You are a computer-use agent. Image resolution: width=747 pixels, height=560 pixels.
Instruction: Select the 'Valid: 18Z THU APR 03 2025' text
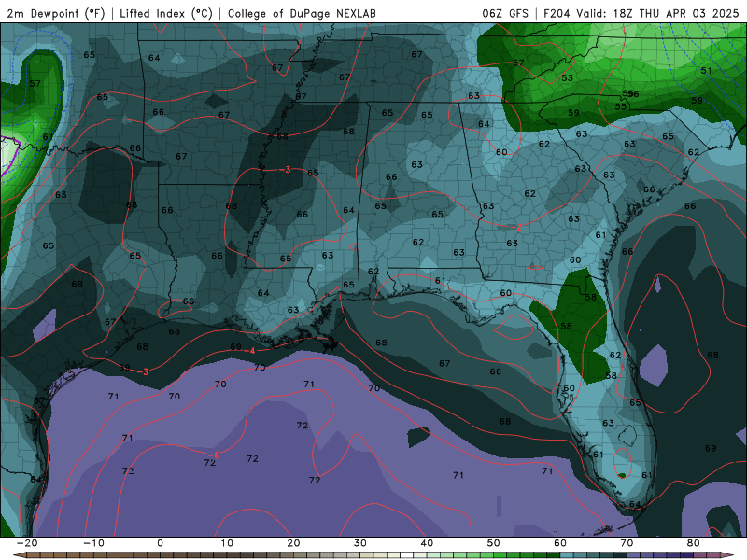(x=657, y=13)
